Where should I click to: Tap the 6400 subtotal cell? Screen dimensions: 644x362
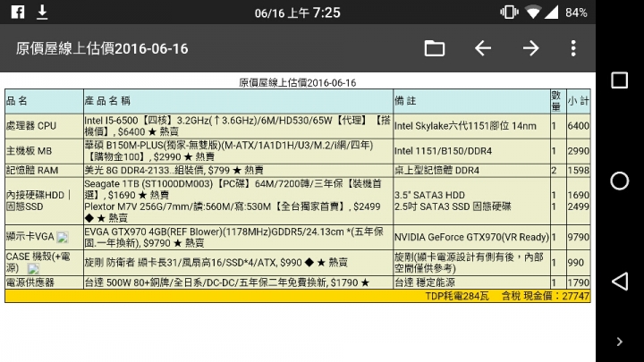coord(579,126)
